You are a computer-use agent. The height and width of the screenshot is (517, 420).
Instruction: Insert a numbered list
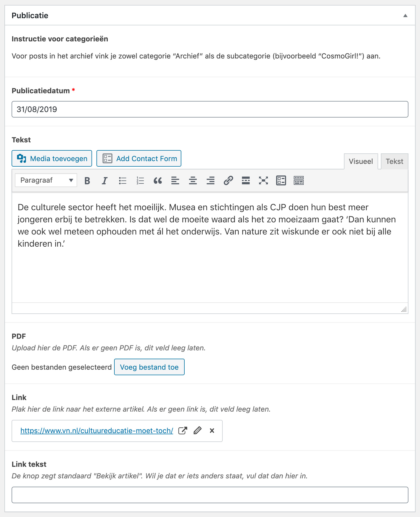pos(140,181)
